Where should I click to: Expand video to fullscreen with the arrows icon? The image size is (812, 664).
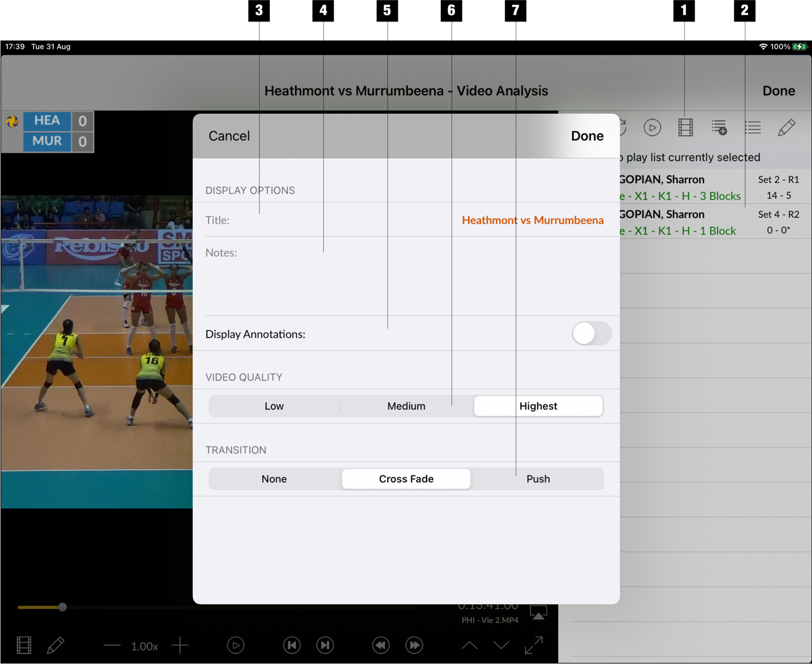[533, 645]
